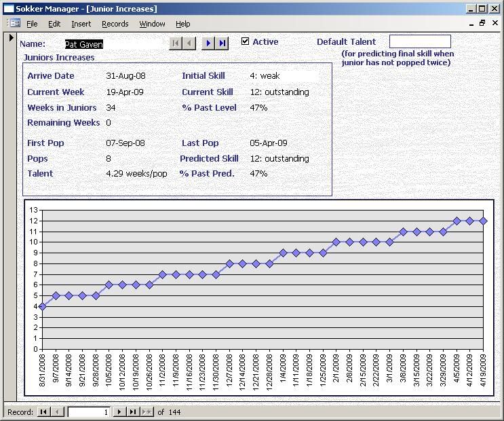Open the File menu
Screen dimensions: 504x421
[32, 24]
